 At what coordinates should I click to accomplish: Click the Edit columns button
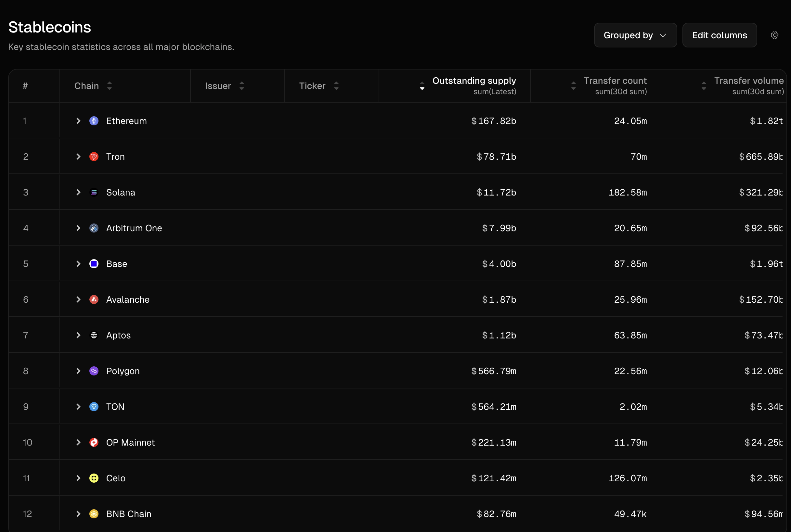[720, 35]
